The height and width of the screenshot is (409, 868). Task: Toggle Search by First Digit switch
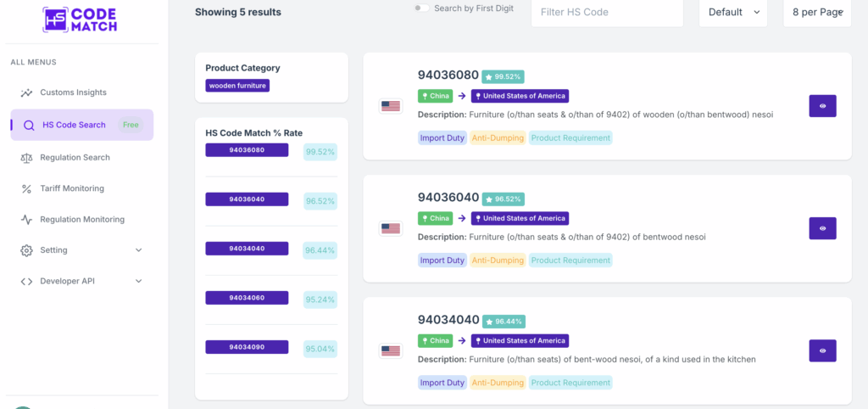(x=421, y=8)
